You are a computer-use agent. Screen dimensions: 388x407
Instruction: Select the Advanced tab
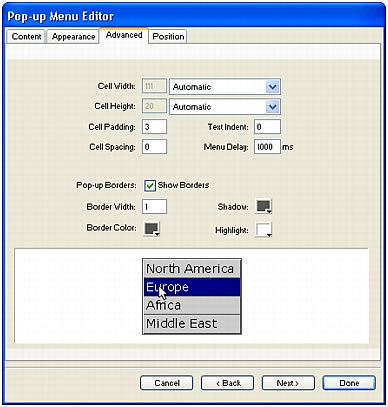pyautogui.click(x=124, y=35)
